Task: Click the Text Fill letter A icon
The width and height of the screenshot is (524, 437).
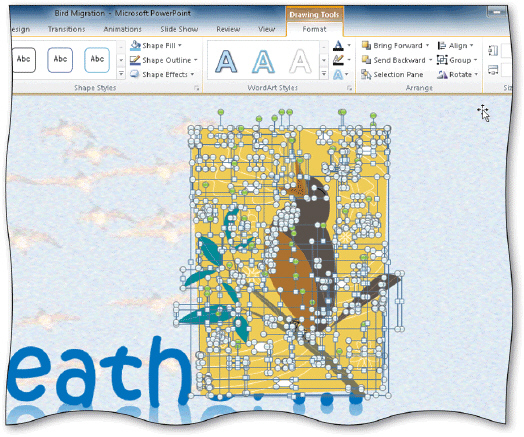Action: pos(338,45)
